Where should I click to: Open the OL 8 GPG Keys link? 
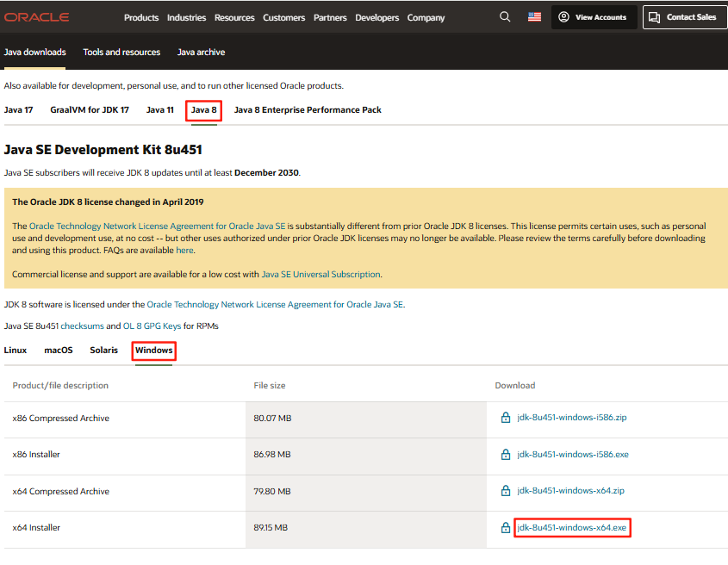click(152, 326)
